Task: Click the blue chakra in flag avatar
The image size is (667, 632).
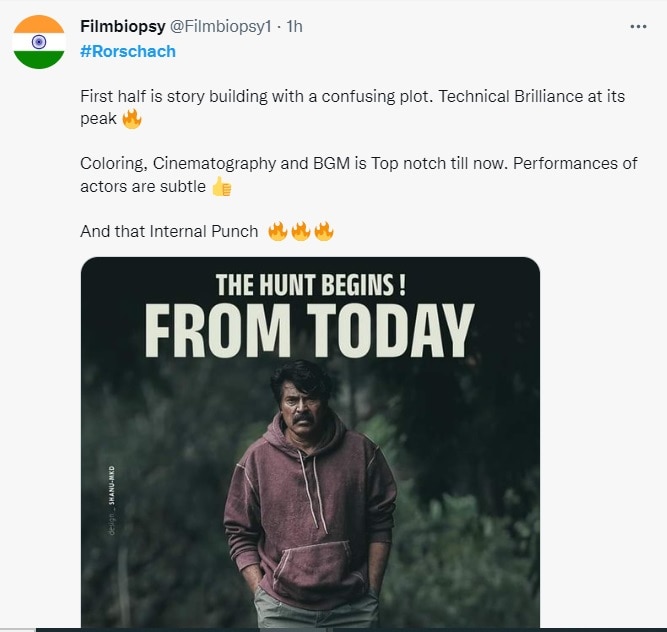Action: point(39,42)
